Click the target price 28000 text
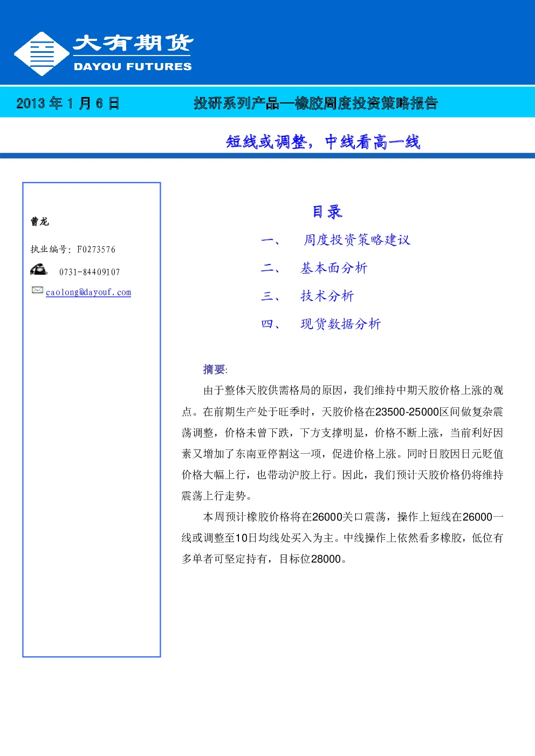The image size is (535, 756). pyautogui.click(x=326, y=559)
